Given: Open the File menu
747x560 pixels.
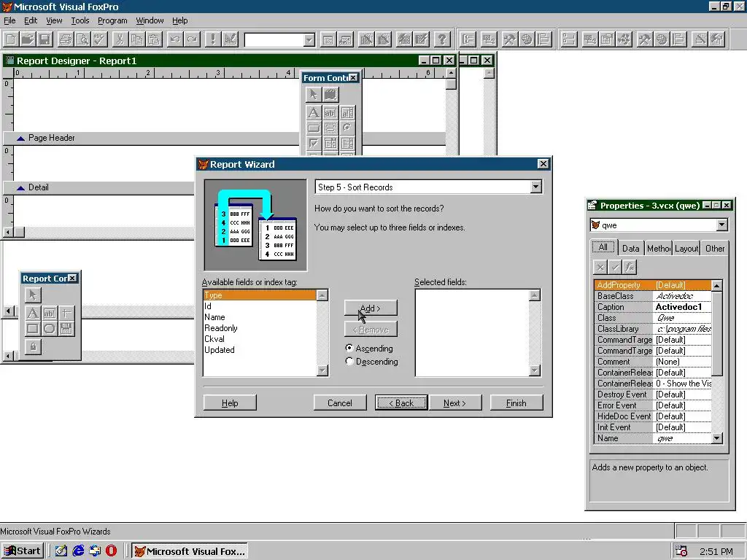Looking at the screenshot, I should pos(9,20).
